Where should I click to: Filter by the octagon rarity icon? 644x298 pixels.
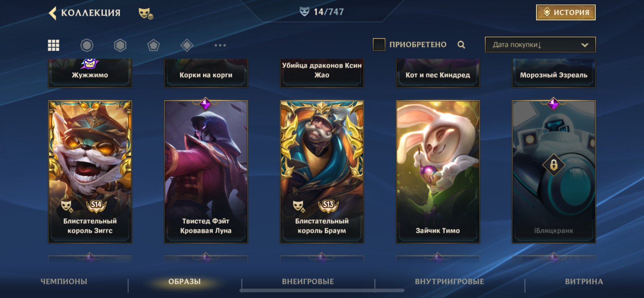pyautogui.click(x=87, y=45)
